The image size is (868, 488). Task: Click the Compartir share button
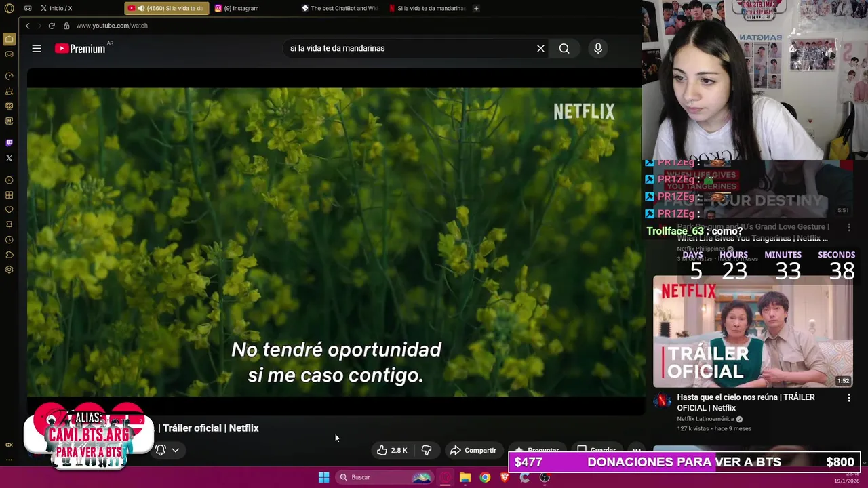[x=473, y=450]
